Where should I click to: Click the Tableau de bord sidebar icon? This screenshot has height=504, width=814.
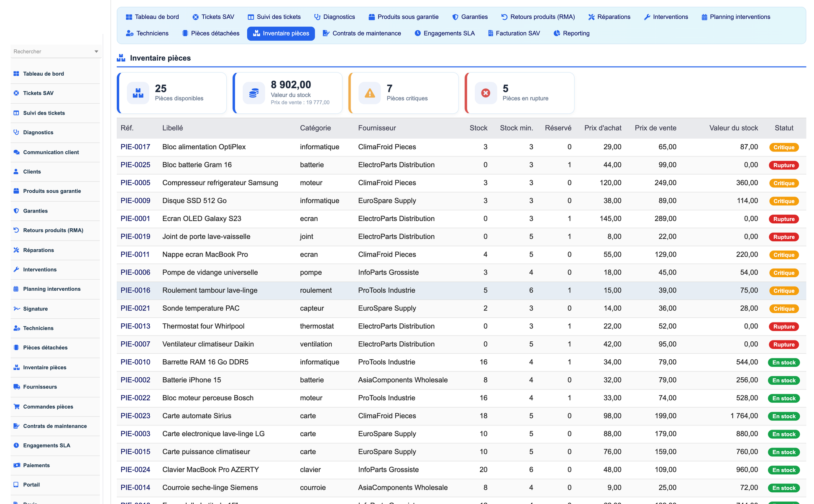[x=16, y=74]
